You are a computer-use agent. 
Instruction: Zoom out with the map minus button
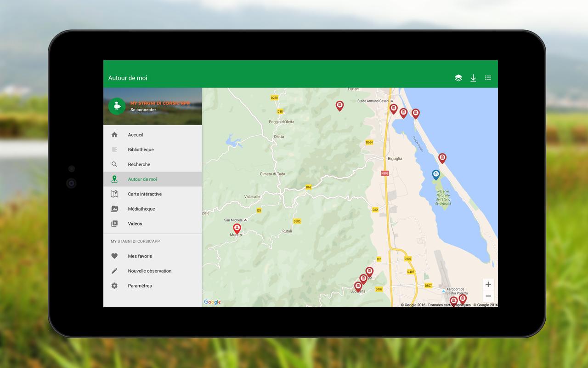(x=488, y=296)
